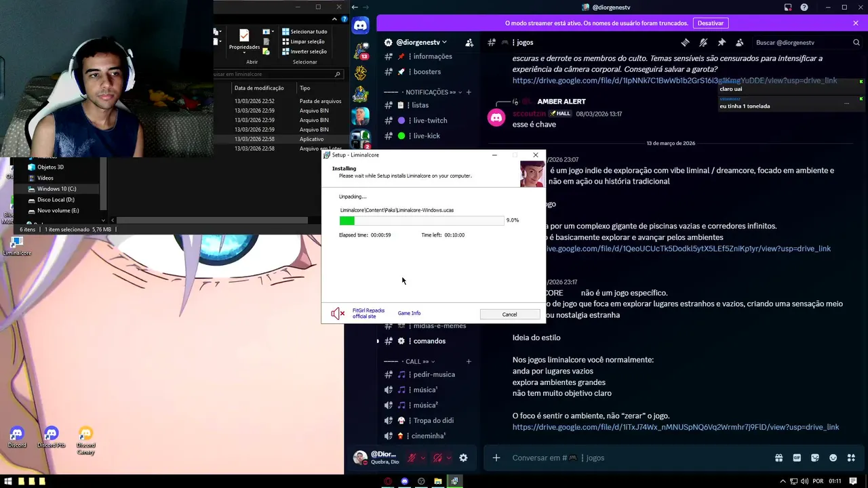868x488 pixels.
Task: Open Discord help icon
Action: [x=804, y=7]
